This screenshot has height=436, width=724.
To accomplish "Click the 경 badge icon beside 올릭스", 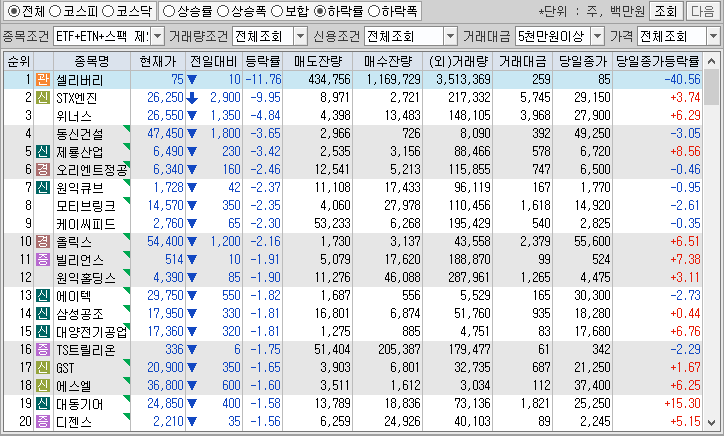I will point(43,242).
